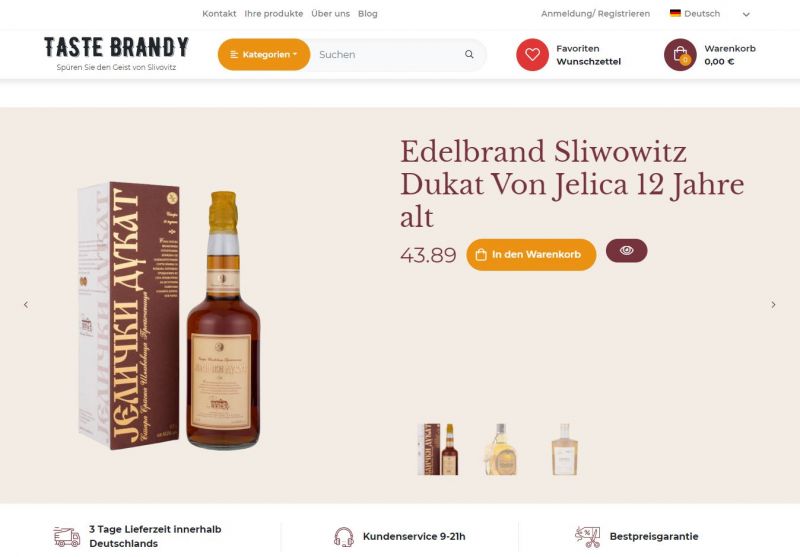Open the Blog menu item
The image size is (800, 557).
(368, 14)
